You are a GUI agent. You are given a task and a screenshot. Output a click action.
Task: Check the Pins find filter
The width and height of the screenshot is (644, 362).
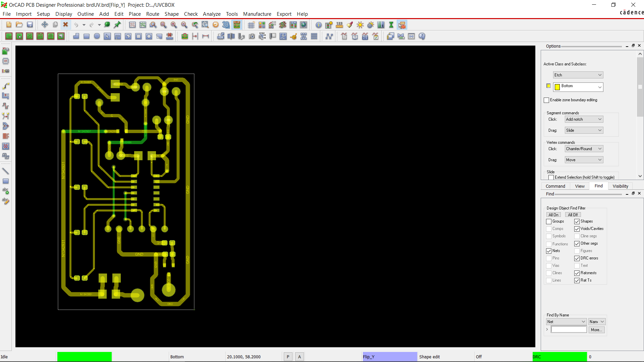(x=548, y=258)
